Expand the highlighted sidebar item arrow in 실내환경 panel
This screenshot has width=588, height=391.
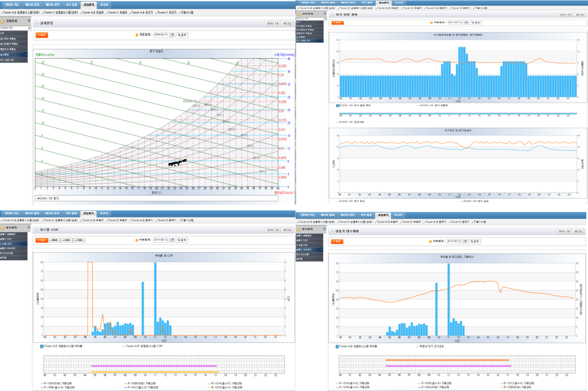25,55
